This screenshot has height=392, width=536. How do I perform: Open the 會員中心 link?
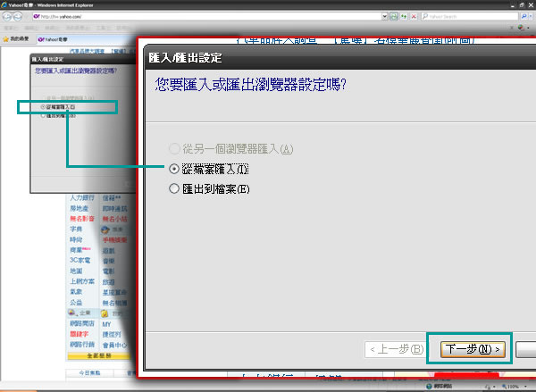[x=114, y=346]
